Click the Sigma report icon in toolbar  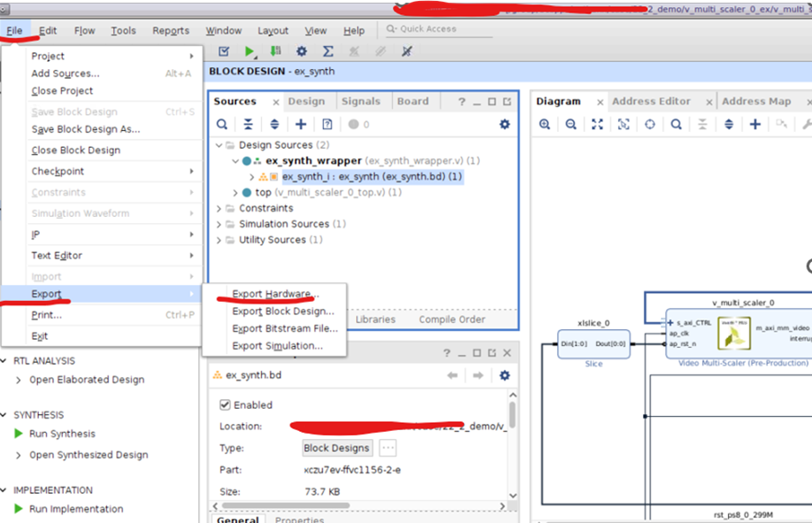[x=328, y=52]
